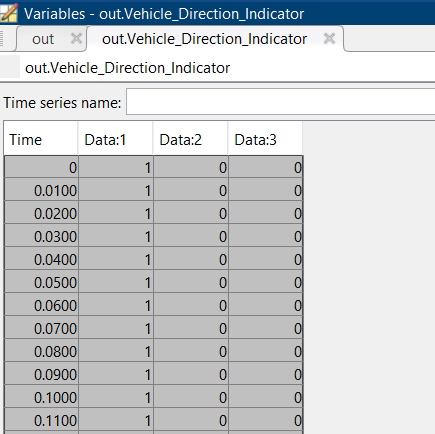Select the Data:1 column header
Screen dimensions: 435x434
coord(115,139)
